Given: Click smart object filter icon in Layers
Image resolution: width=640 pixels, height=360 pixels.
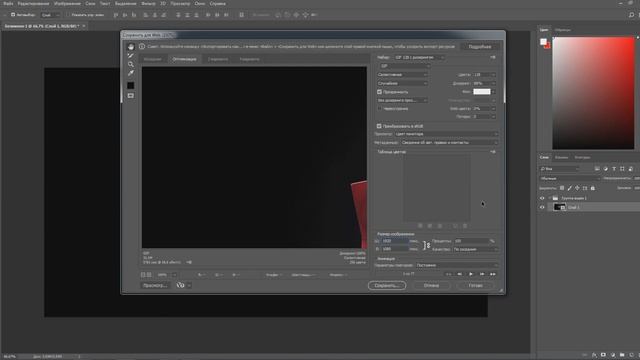Looking at the screenshot, I should click(x=631, y=169).
